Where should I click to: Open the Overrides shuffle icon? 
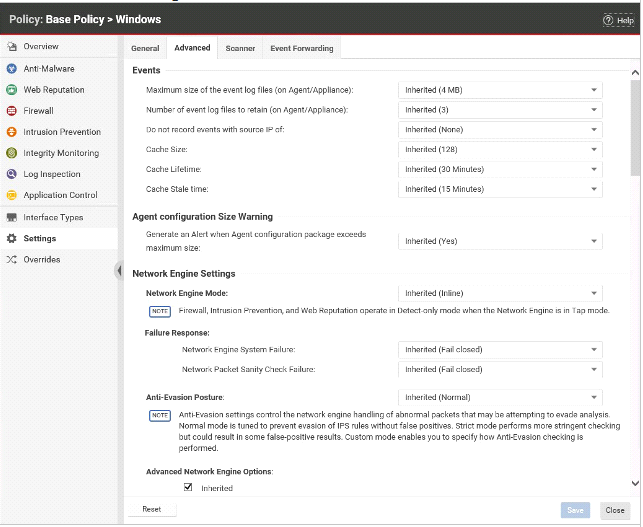pos(12,260)
